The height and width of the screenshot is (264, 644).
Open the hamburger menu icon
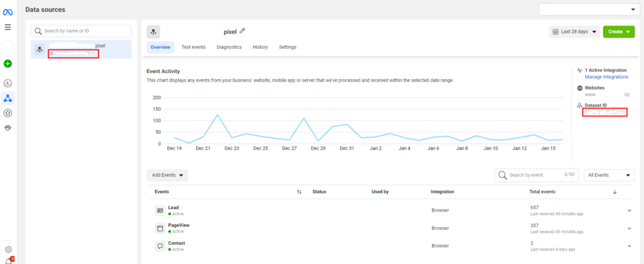[x=8, y=27]
